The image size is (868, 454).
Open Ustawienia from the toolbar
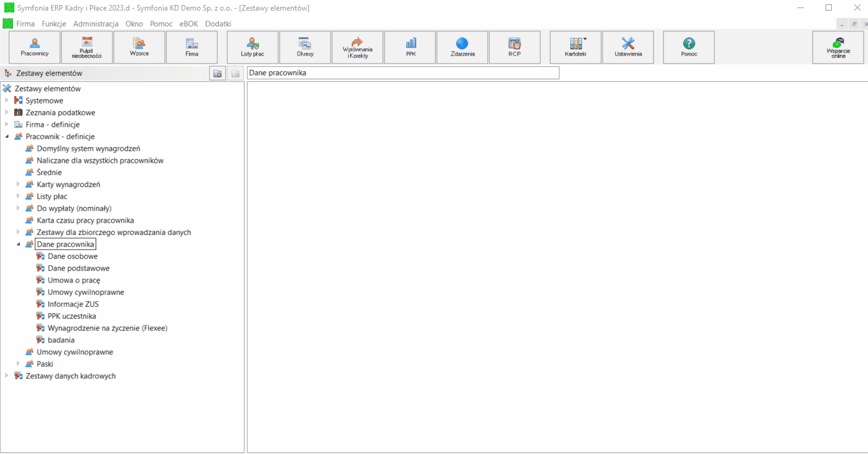(628, 47)
